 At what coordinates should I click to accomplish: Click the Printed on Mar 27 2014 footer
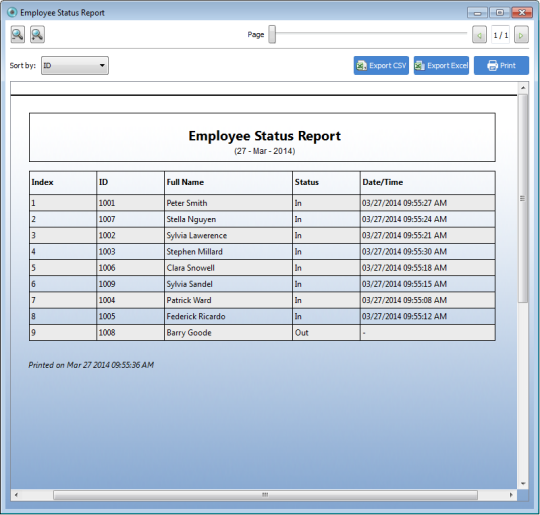[91, 365]
